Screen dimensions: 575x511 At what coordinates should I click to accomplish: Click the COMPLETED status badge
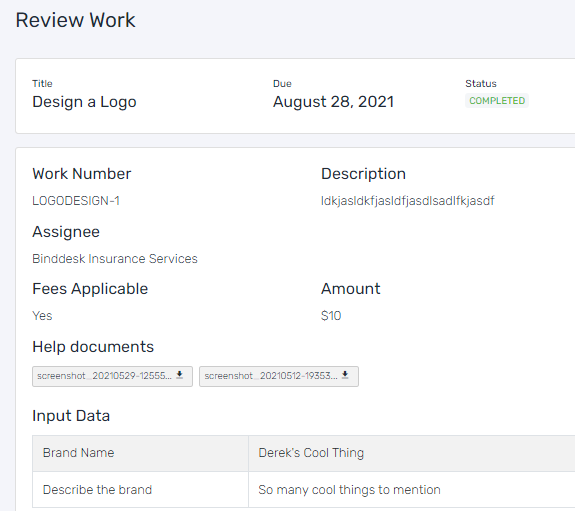point(497,101)
